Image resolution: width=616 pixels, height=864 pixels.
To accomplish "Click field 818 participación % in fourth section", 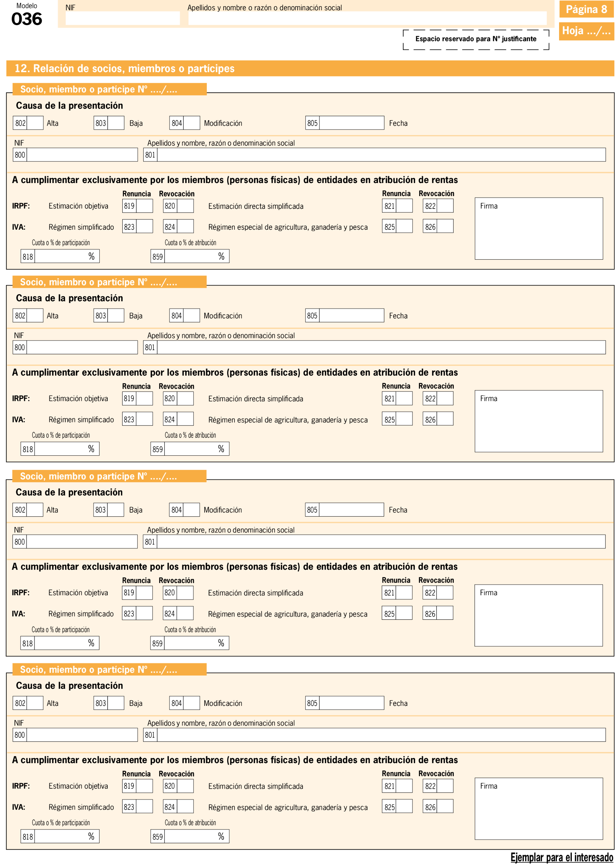I will pos(67,836).
